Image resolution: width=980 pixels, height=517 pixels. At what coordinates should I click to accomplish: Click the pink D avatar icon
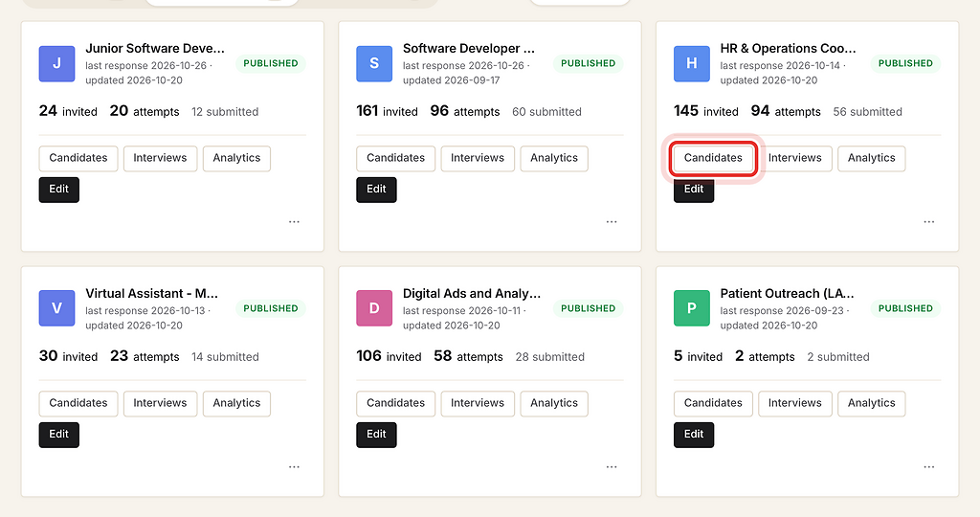click(374, 309)
